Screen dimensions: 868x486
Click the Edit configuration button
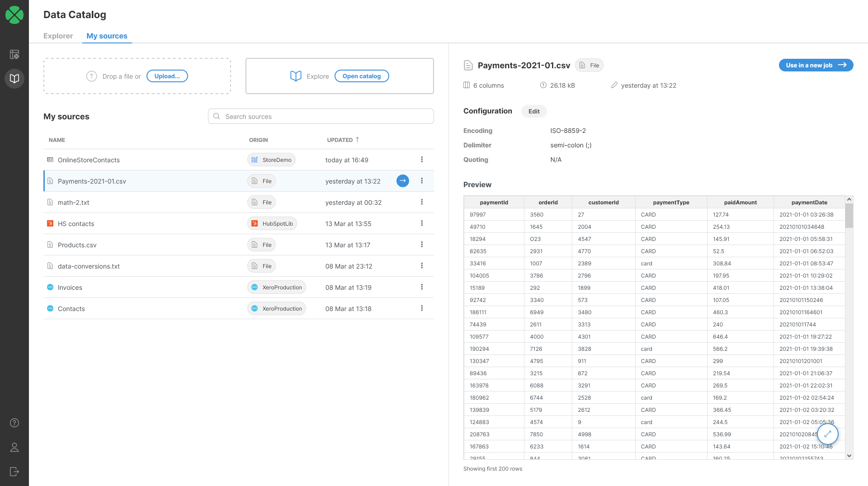[x=534, y=111]
